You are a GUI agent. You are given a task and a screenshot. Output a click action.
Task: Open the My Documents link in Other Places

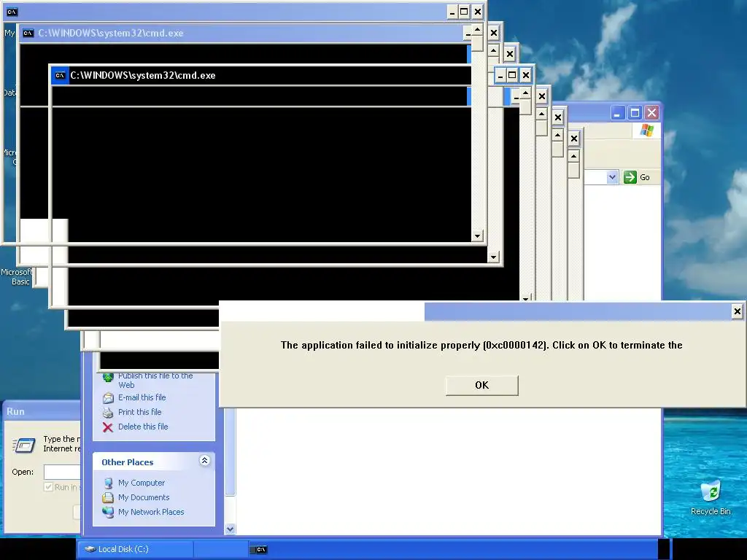[x=144, y=497]
